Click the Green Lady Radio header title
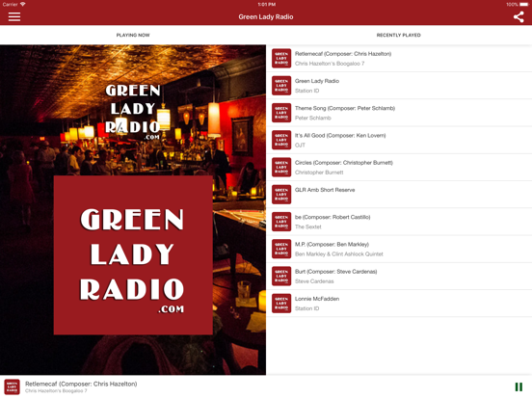The height and width of the screenshot is (399, 532). 266,16
